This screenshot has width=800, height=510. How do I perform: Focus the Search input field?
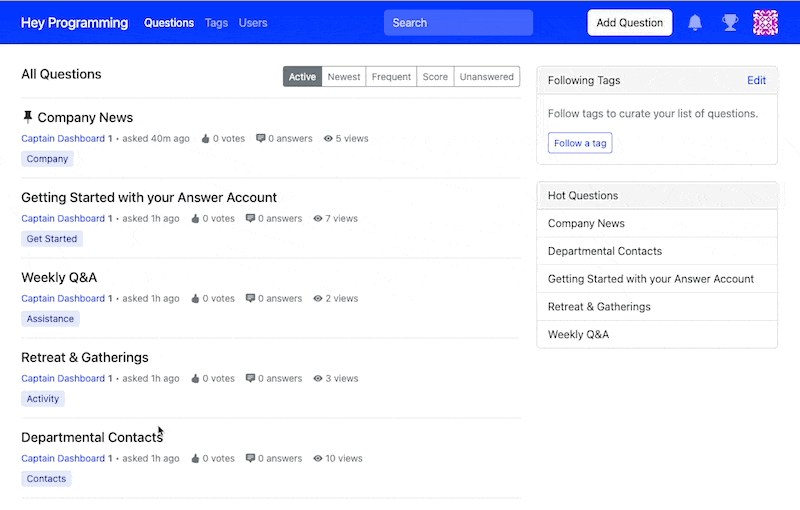458,23
